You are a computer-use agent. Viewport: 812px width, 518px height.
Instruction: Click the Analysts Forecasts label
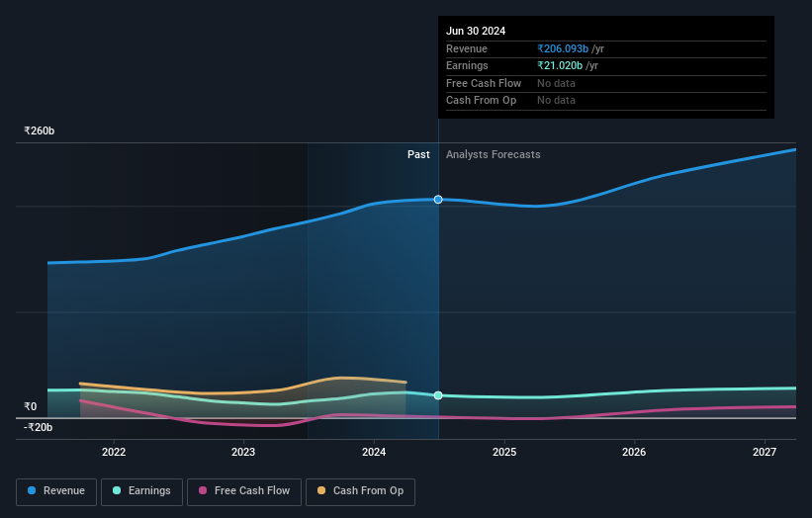(493, 154)
